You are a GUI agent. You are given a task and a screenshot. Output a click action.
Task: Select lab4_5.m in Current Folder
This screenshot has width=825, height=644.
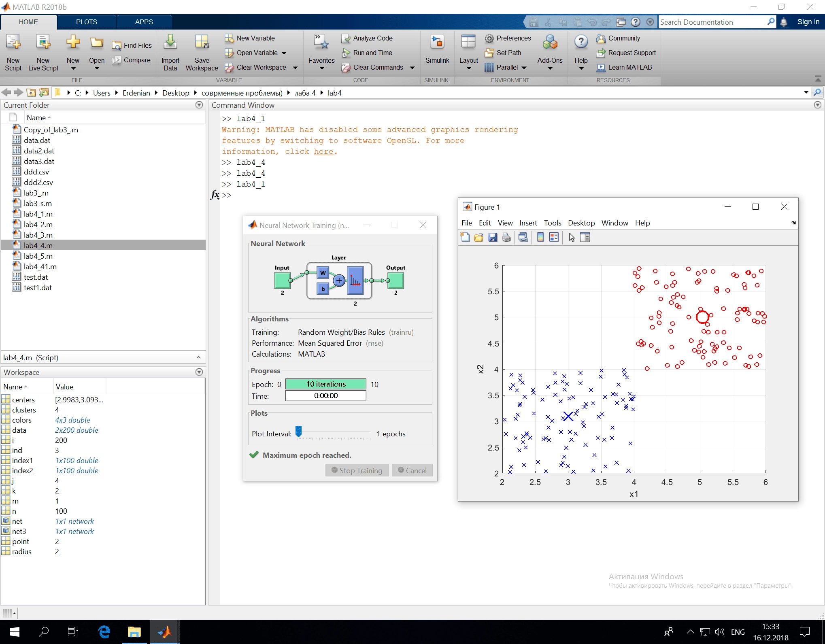click(38, 256)
